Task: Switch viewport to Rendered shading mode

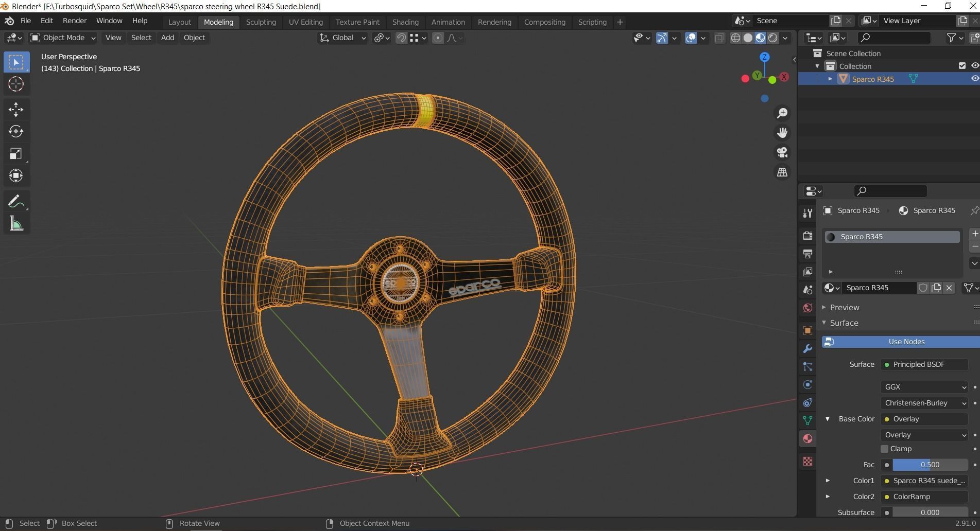Action: (772, 38)
